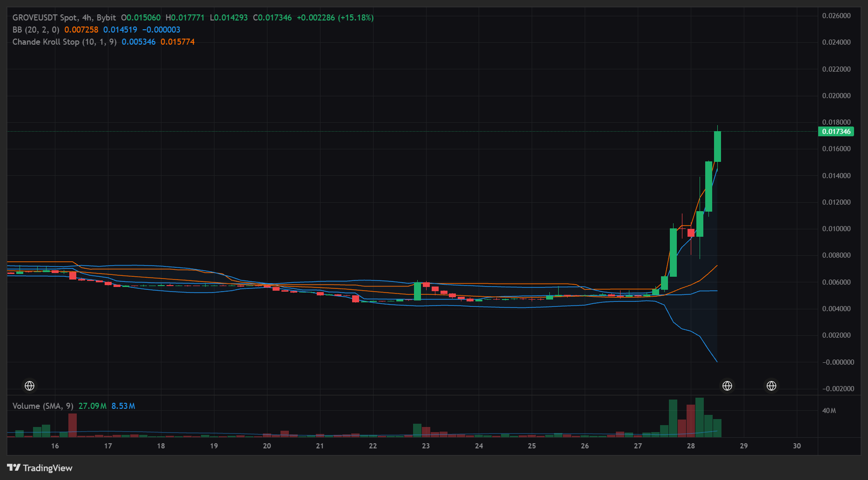This screenshot has height=480, width=868.
Task: Click the tall red volume bar near date 16
Action: tap(73, 425)
